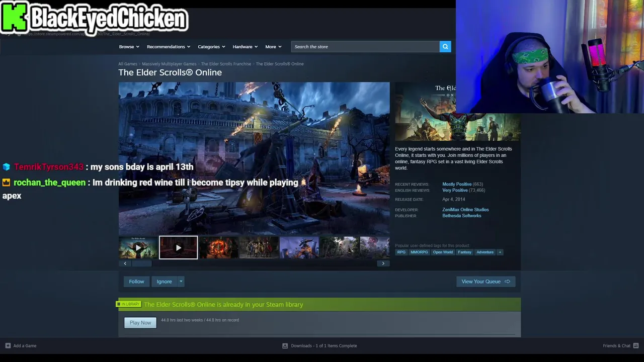Screen dimensions: 644x362
Task: Click the blue search magnifier button
Action: pyautogui.click(x=445, y=47)
